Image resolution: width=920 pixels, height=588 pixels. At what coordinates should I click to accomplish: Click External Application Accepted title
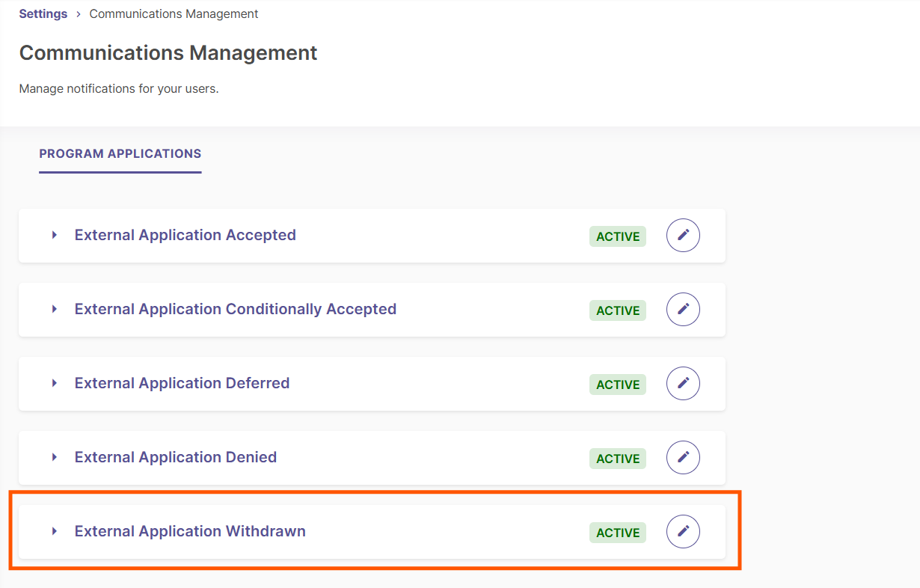click(185, 235)
